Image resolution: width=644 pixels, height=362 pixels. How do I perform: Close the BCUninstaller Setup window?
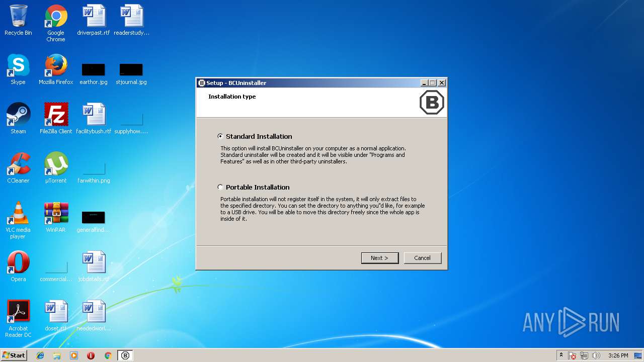click(442, 83)
